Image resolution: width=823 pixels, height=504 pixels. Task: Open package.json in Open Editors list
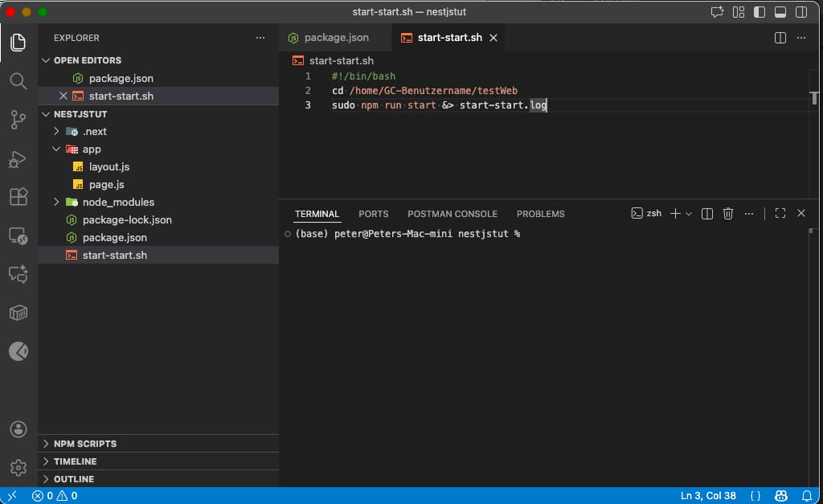click(121, 78)
